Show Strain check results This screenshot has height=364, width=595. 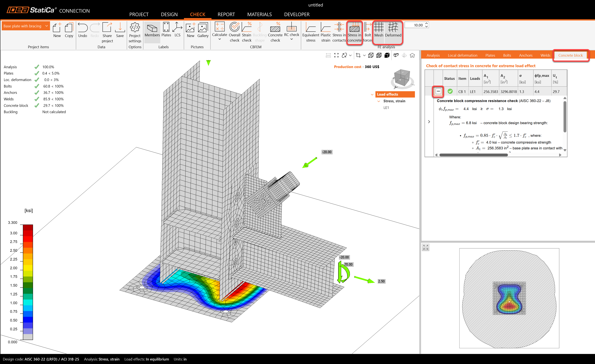click(x=247, y=32)
